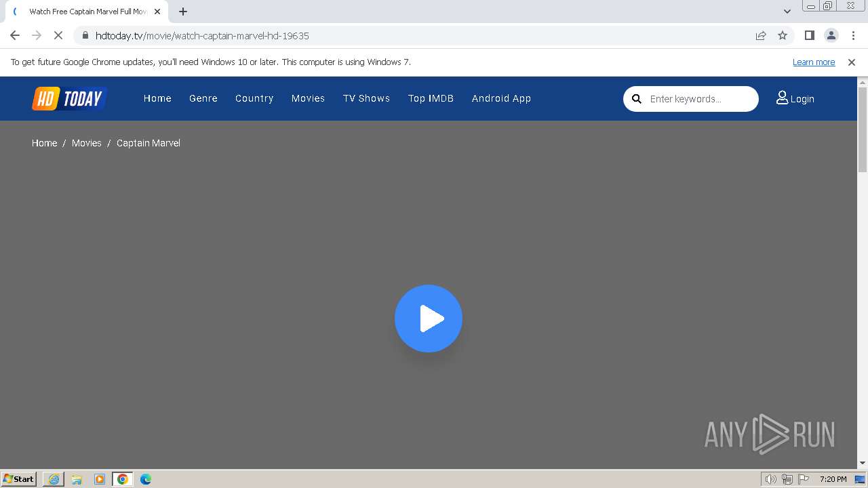Go forward in browser history
868x488 pixels.
click(x=37, y=35)
